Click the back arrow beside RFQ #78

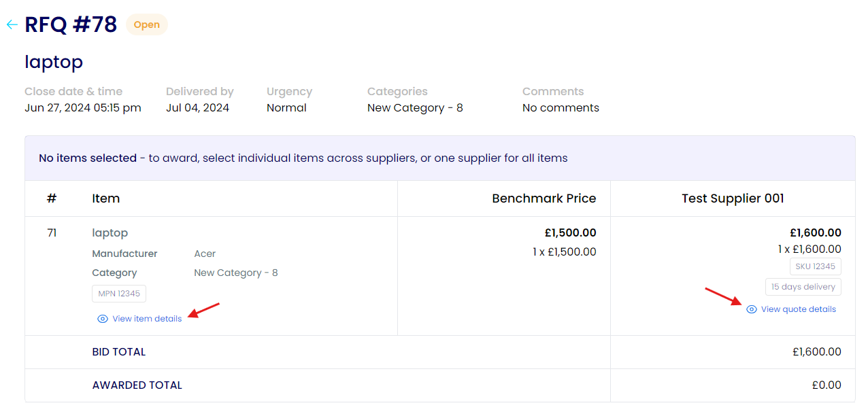pyautogui.click(x=12, y=24)
